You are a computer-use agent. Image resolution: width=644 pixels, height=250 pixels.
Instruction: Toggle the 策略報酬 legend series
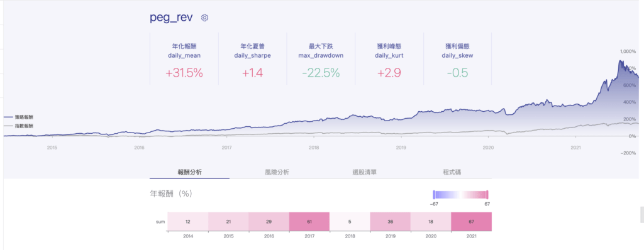pyautogui.click(x=18, y=117)
